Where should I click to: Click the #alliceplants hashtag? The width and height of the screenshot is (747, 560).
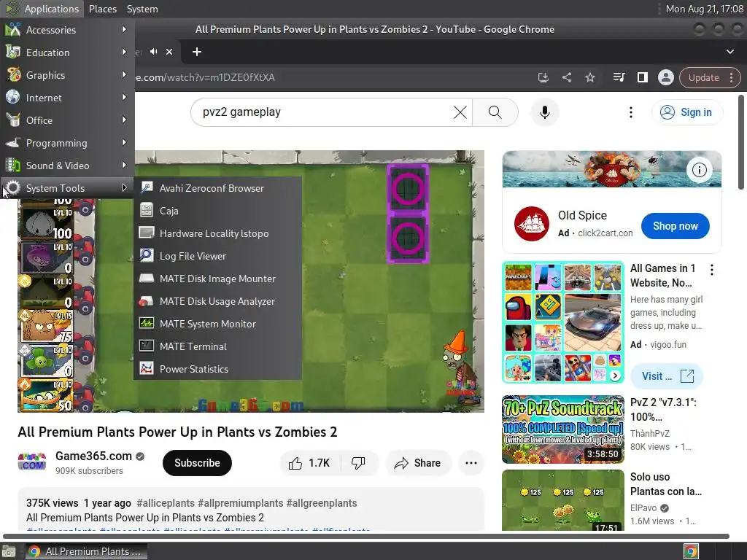(166, 503)
